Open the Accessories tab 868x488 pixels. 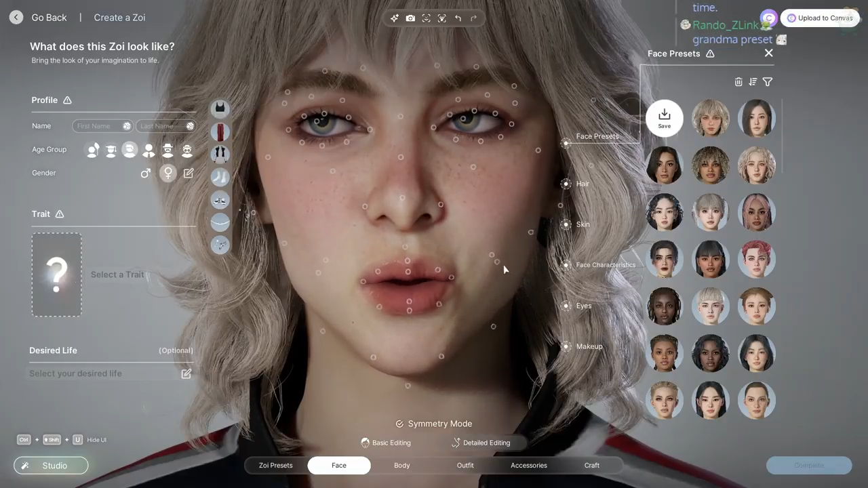point(529,466)
